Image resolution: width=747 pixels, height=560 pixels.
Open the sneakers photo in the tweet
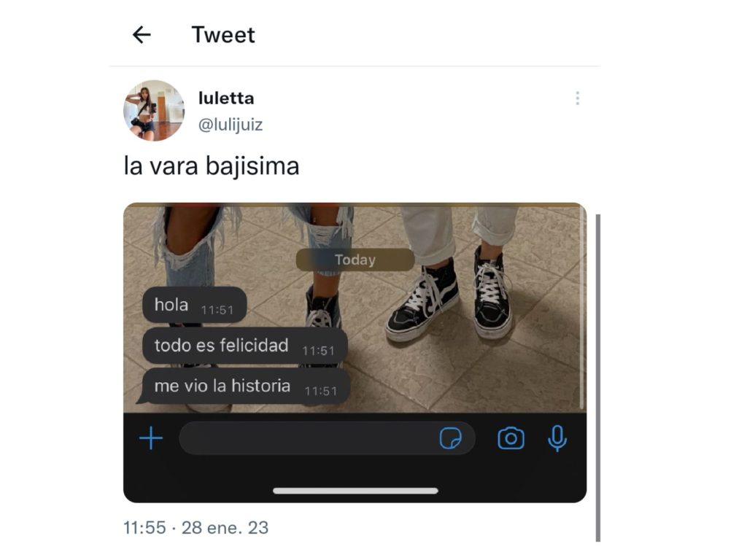pyautogui.click(x=355, y=352)
